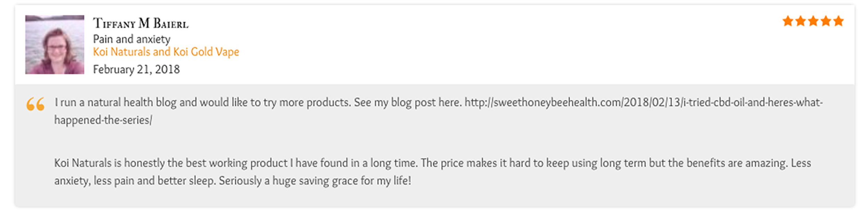The width and height of the screenshot is (868, 214).
Task: Click the fifth orange rating star
Action: click(x=838, y=21)
